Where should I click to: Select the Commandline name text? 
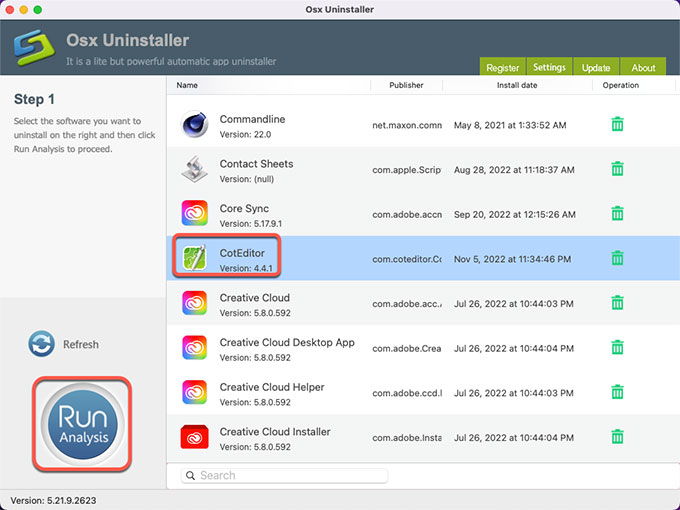(252, 119)
